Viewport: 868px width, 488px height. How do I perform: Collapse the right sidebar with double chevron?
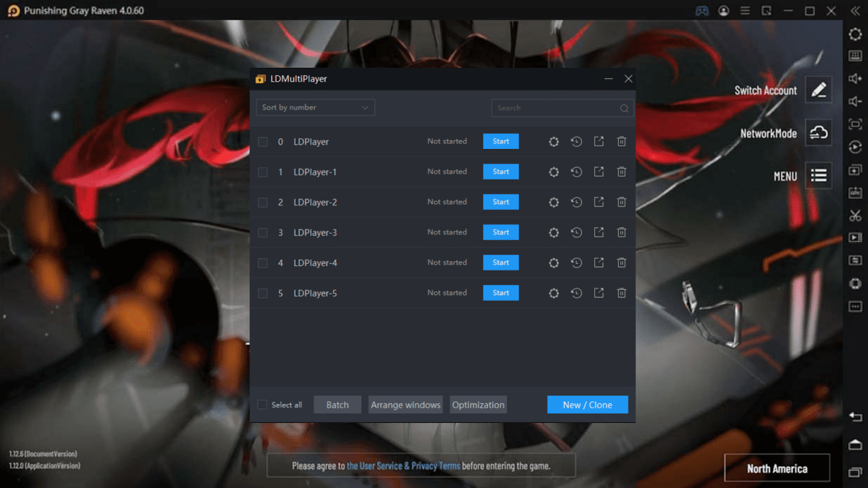(856, 11)
